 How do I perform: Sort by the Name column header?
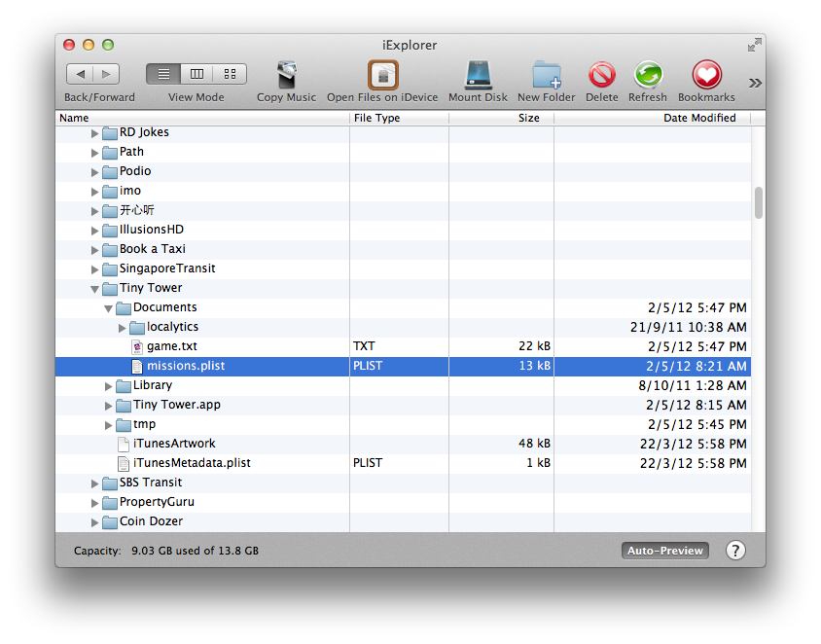(x=202, y=118)
